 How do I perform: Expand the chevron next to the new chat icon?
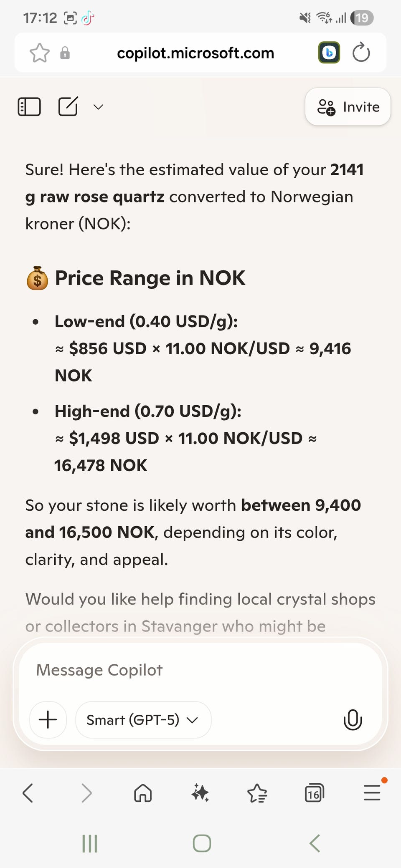pos(98,107)
